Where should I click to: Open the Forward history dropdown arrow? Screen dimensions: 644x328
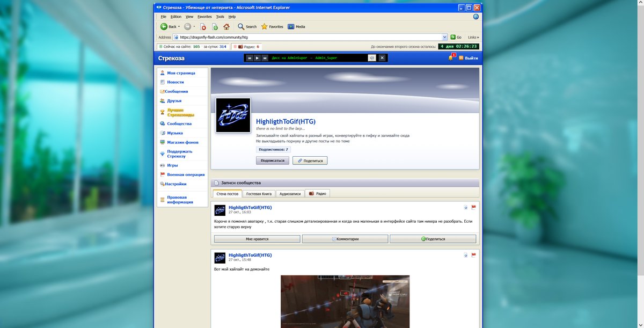tap(194, 26)
